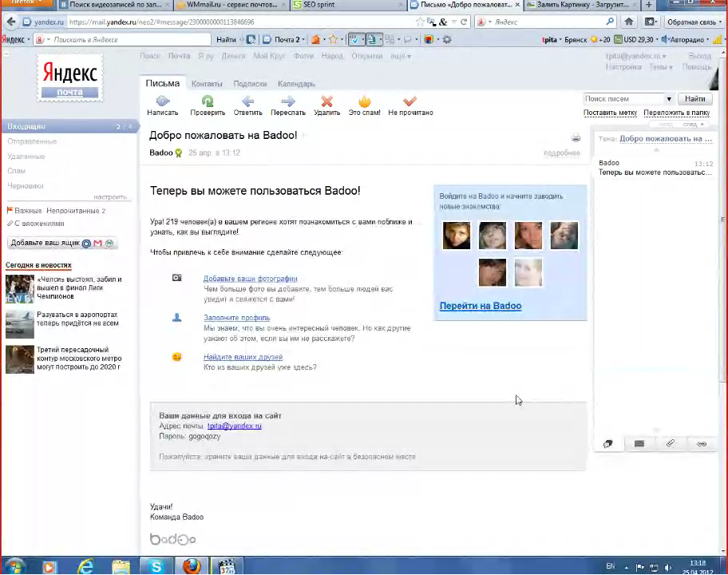This screenshot has width=728, height=575.
Task: Expand the Авторадио toolbar dropdown
Action: point(707,40)
